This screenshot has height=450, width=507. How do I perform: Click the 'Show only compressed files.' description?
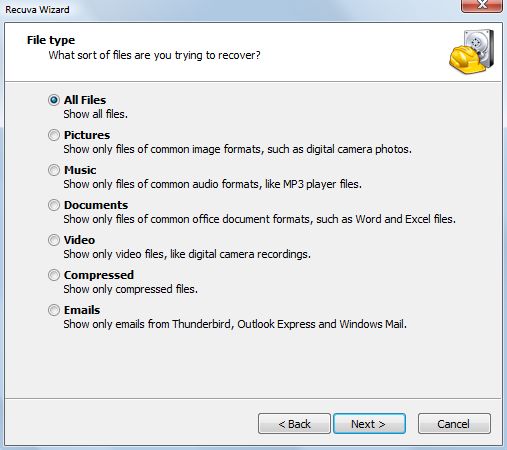131,289
